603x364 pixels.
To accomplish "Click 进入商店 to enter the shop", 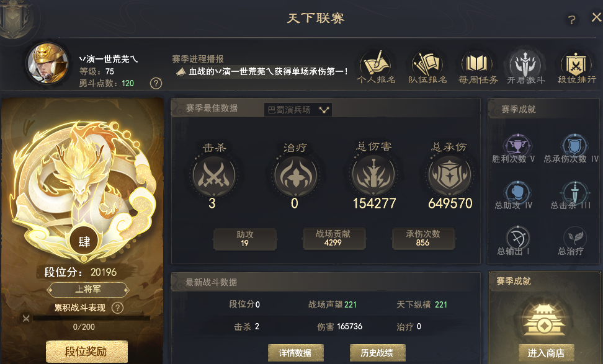I will click(x=546, y=353).
